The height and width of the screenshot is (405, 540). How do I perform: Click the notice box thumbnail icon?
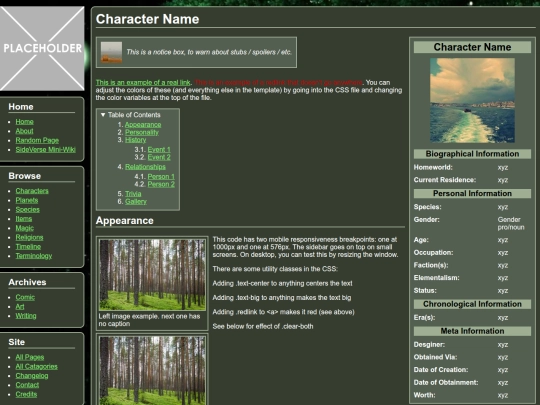click(x=111, y=52)
